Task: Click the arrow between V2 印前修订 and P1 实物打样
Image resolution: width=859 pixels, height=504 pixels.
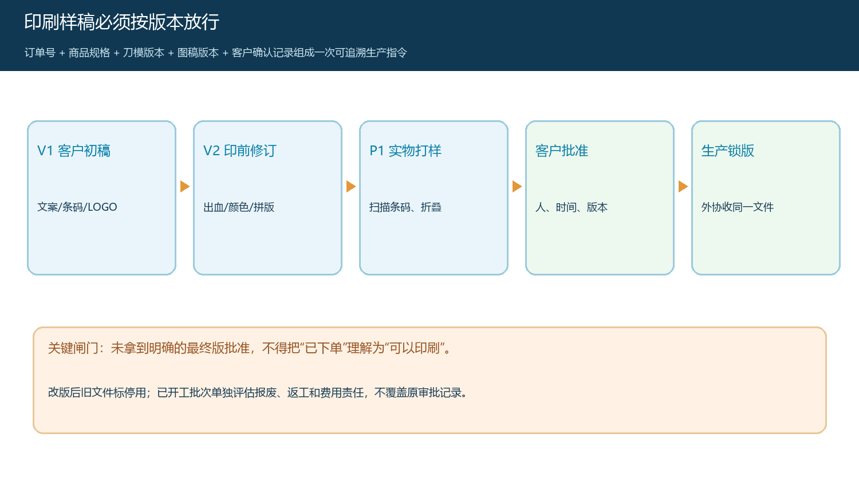Action: coord(351,186)
